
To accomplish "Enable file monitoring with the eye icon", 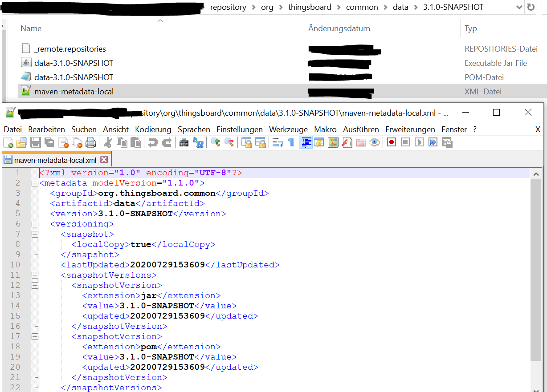I will pyautogui.click(x=374, y=142).
